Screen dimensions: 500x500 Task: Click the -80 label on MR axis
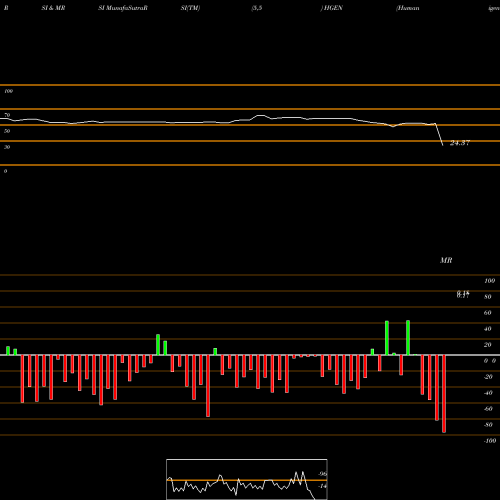click(x=488, y=425)
